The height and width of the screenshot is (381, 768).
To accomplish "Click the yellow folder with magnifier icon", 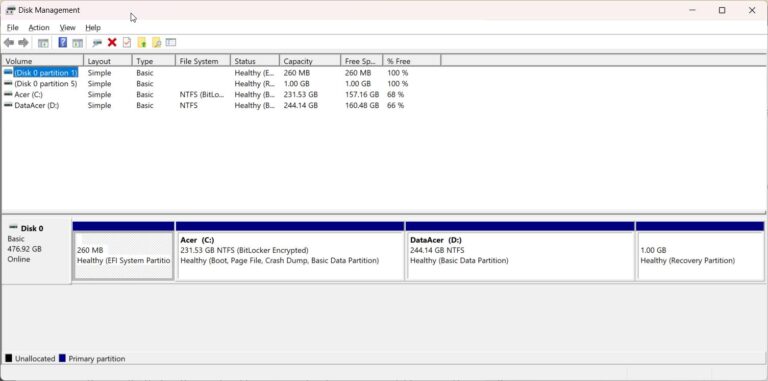I will click(156, 43).
